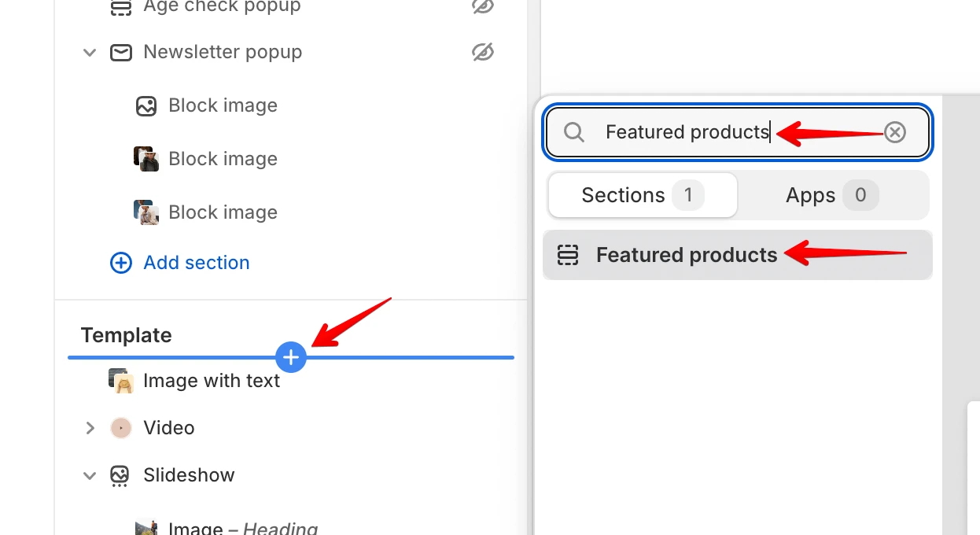Expand the Video section

pyautogui.click(x=90, y=428)
